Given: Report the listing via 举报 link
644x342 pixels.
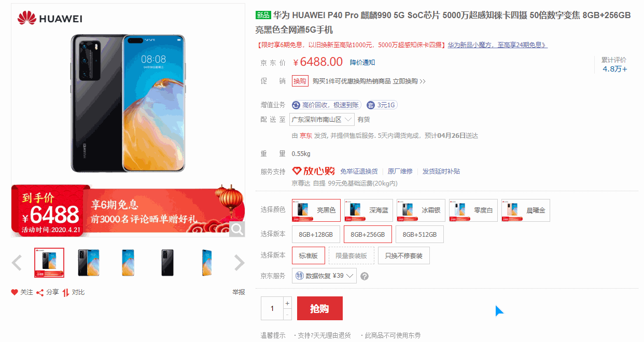Looking at the screenshot, I should tap(239, 292).
